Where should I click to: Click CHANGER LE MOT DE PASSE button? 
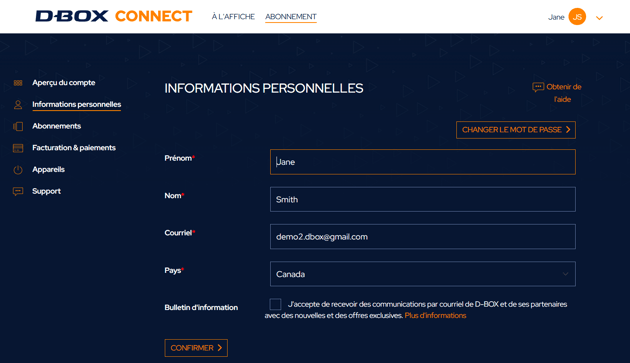pos(516,130)
